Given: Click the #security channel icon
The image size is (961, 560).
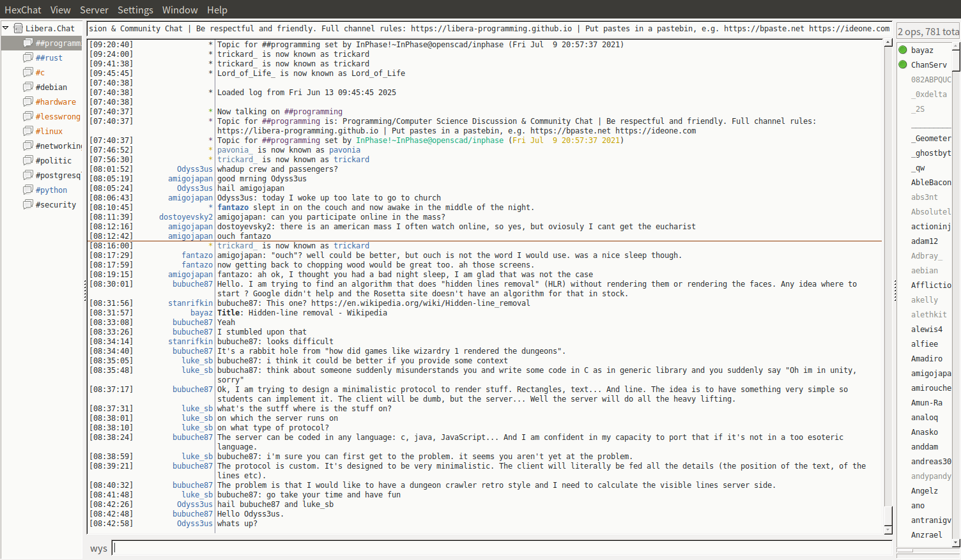Looking at the screenshot, I should 28,204.
